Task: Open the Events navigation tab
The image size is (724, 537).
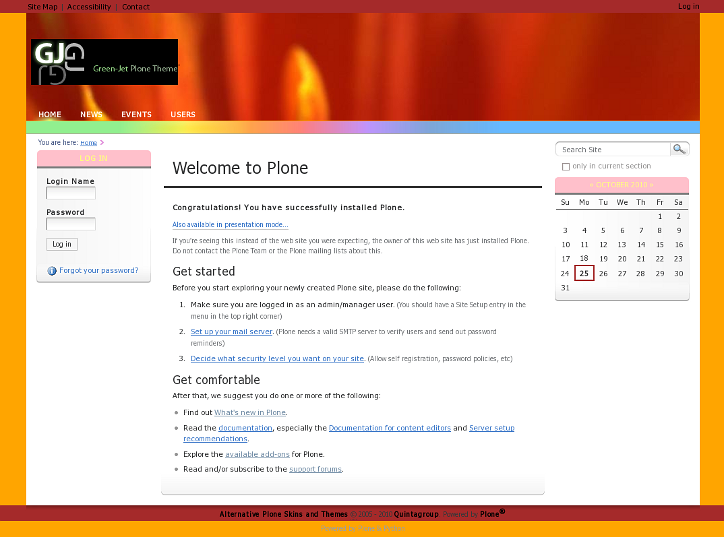Action: coord(136,114)
